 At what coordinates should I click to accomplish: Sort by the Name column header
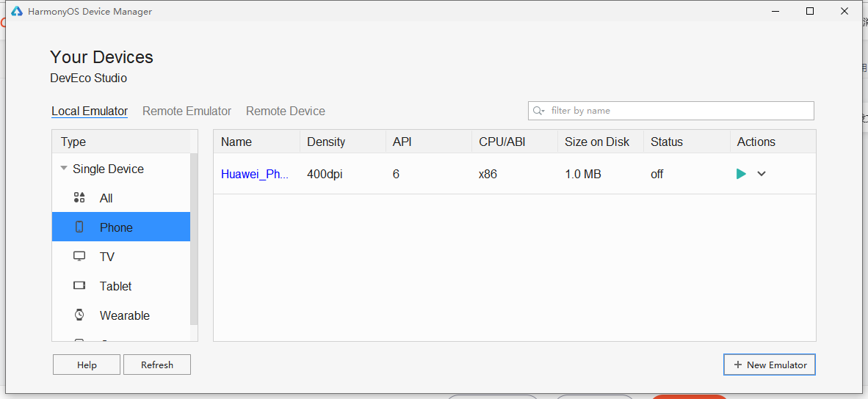(257, 142)
